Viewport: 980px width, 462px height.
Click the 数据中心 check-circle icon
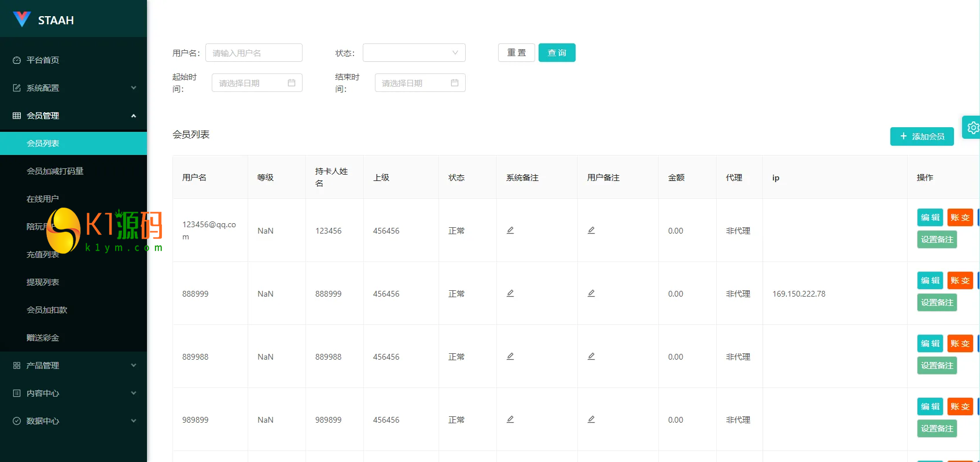point(17,421)
